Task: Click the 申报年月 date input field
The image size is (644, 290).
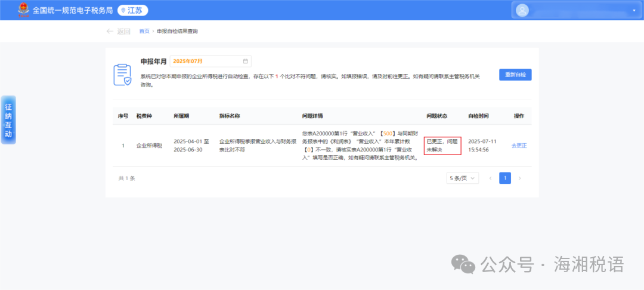Action: 210,61
